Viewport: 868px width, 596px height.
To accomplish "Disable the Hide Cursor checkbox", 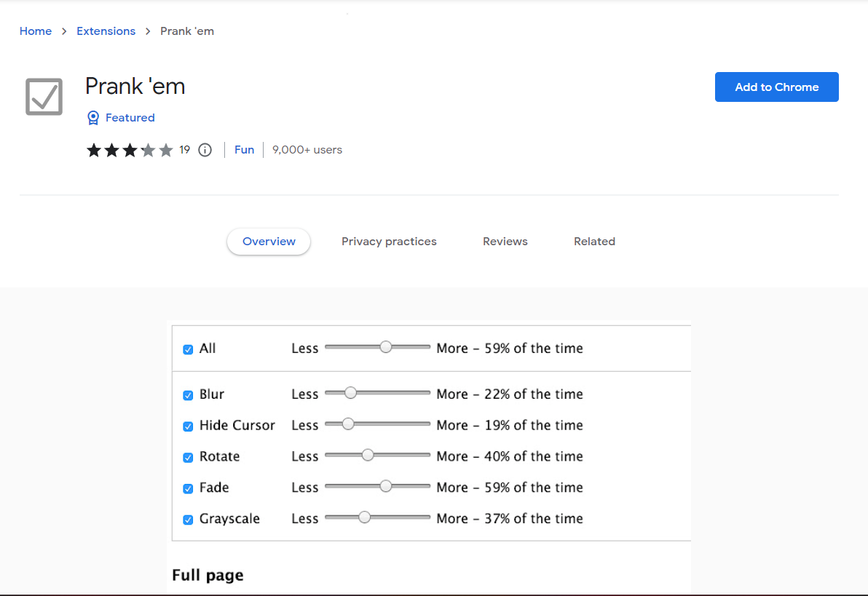I will [188, 426].
